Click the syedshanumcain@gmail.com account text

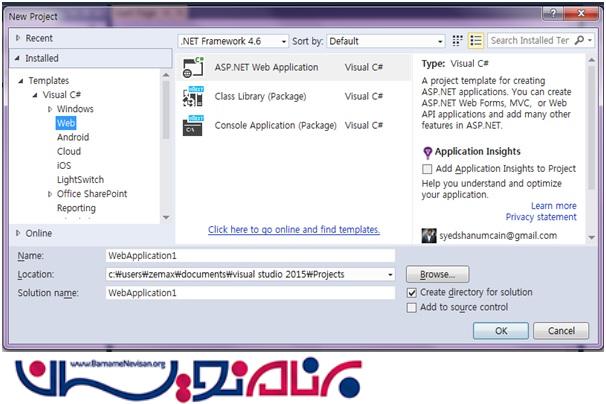point(498,235)
